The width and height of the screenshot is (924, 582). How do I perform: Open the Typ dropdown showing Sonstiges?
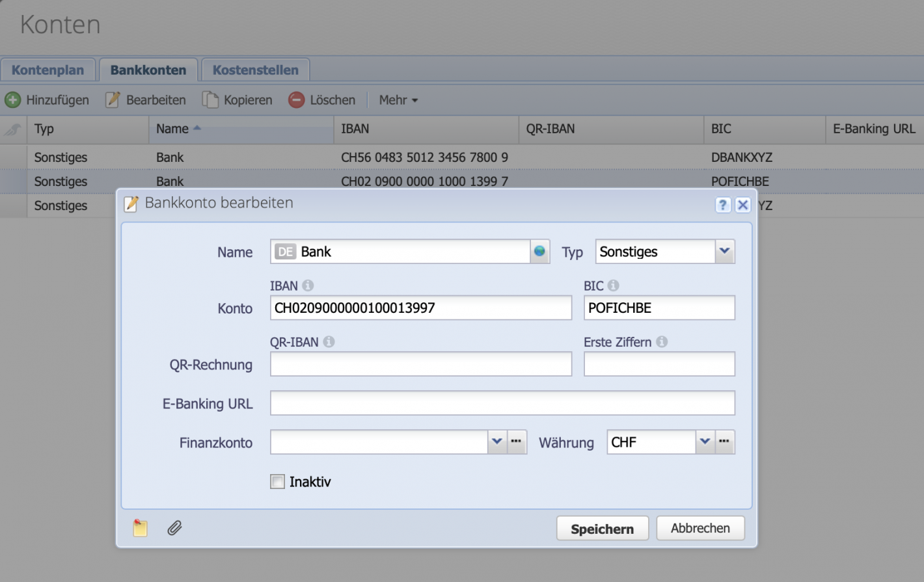(724, 252)
